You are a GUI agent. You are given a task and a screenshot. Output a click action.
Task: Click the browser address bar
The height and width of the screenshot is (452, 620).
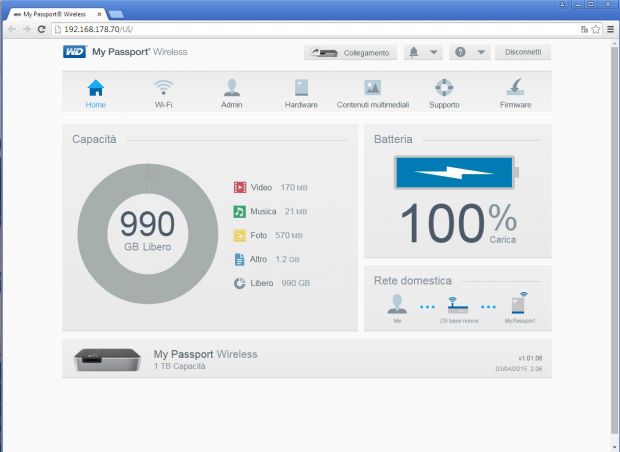coord(316,29)
